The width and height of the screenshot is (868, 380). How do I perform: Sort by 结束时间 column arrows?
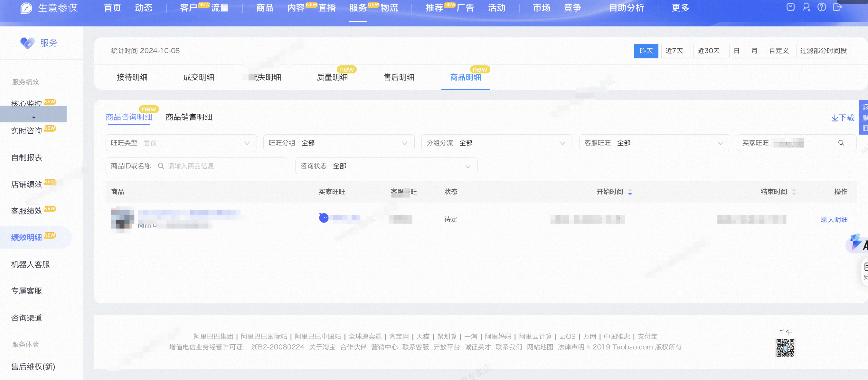click(794, 192)
